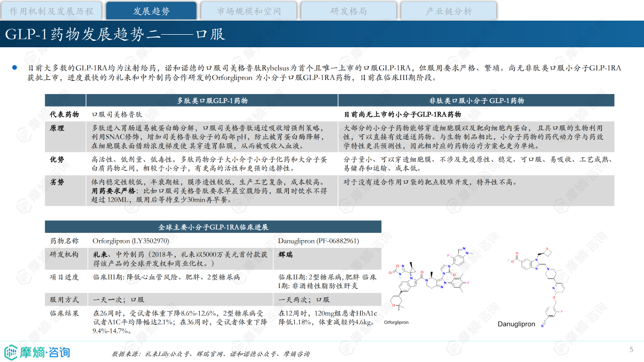Click the blue bullet before the intro paragraph
Viewport: 644px width, 362px height.
click(15, 67)
